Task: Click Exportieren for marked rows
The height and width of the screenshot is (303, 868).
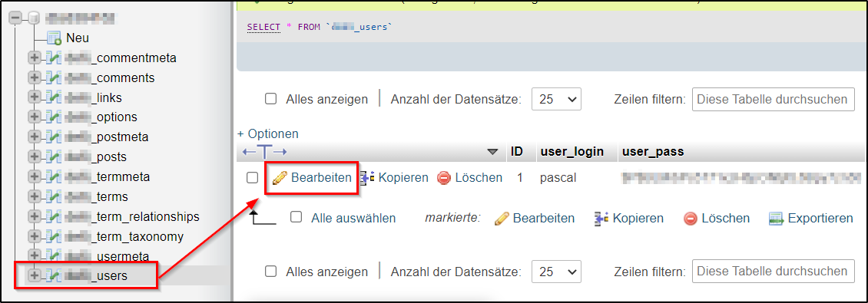Action: [x=821, y=219]
